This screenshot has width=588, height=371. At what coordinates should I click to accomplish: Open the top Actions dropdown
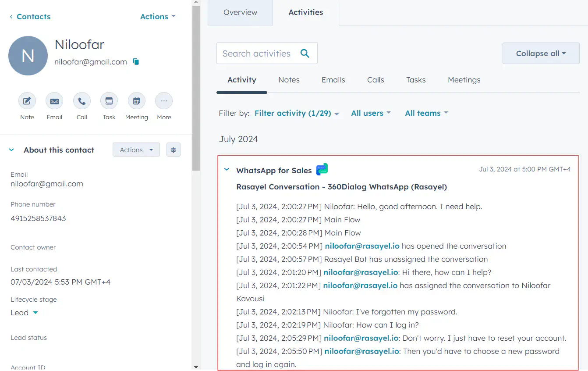[x=158, y=17]
